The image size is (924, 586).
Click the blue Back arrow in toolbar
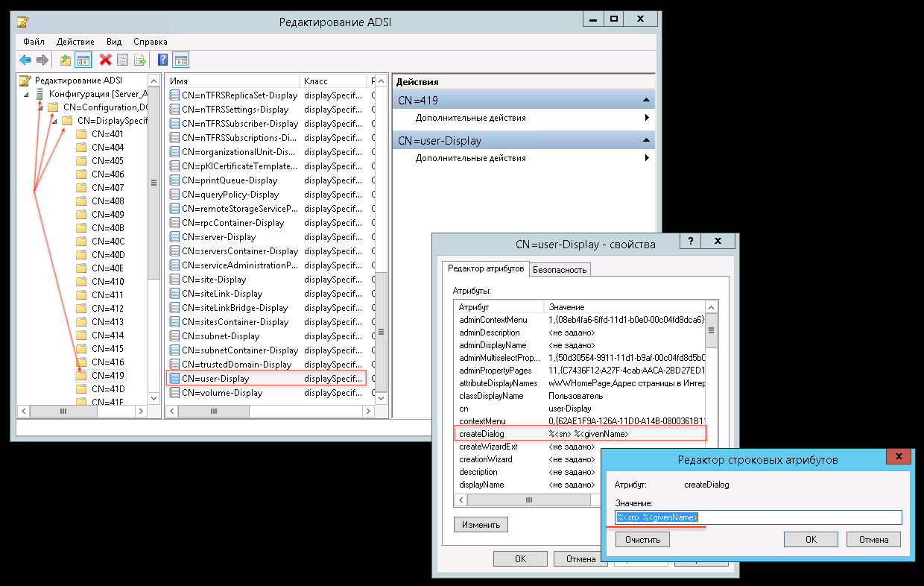25,60
